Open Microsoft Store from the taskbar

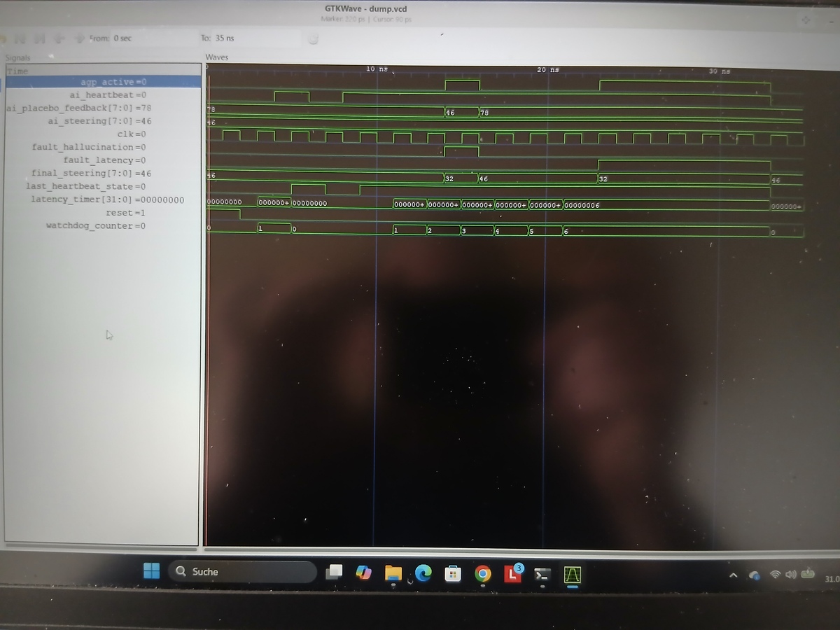(453, 574)
